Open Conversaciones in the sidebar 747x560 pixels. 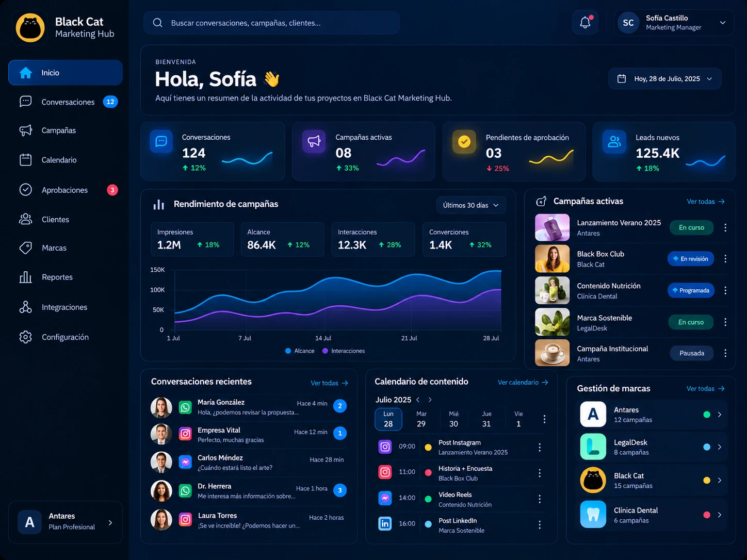(66, 102)
